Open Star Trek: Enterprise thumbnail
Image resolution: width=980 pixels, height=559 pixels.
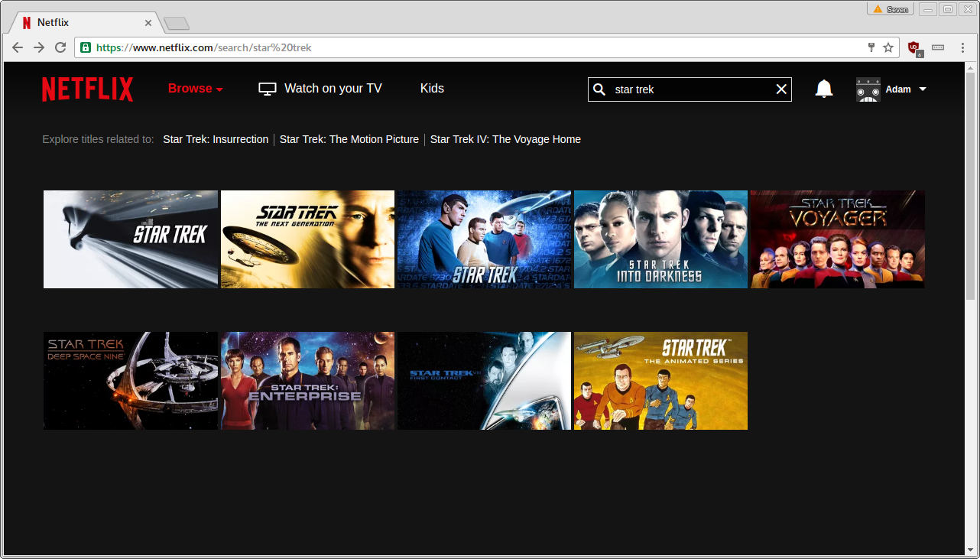click(x=307, y=381)
